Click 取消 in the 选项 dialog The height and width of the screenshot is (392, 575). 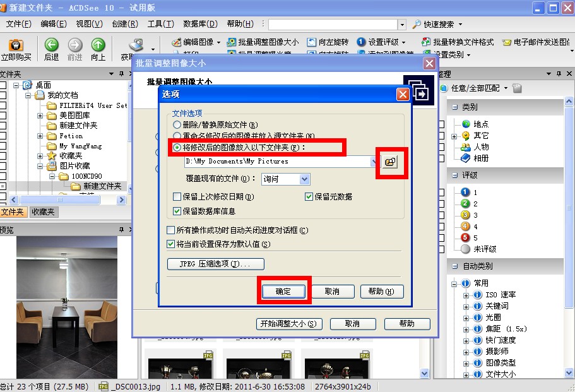[x=333, y=292]
